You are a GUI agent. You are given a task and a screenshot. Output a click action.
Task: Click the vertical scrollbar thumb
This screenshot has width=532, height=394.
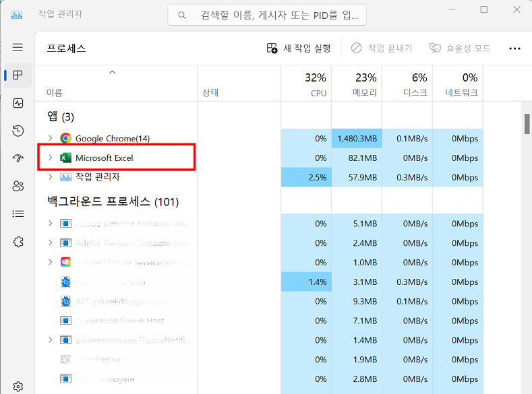point(527,124)
